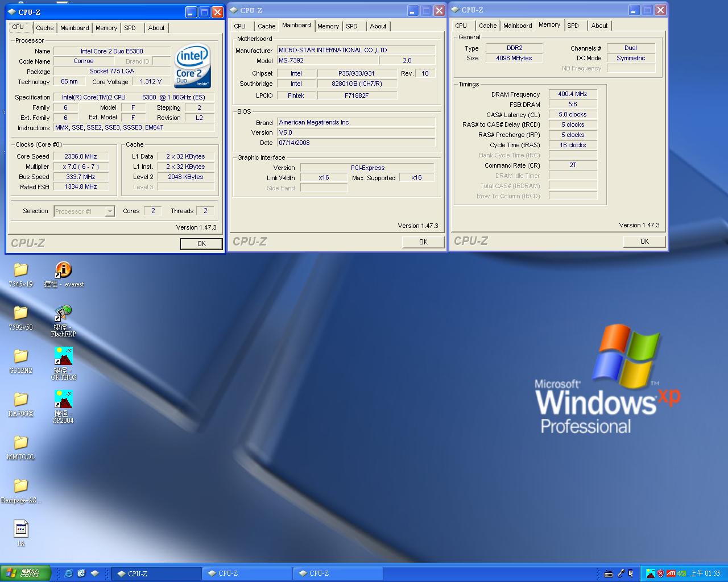This screenshot has height=582, width=728.
Task: Open the 7345v19 desktop folder
Action: 20,270
